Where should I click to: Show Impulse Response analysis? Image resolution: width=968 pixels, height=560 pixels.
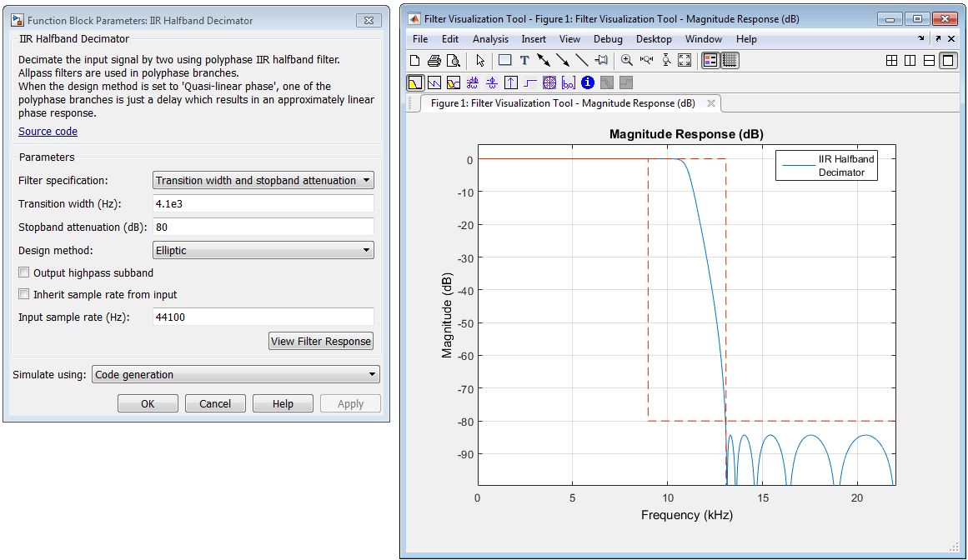(511, 82)
